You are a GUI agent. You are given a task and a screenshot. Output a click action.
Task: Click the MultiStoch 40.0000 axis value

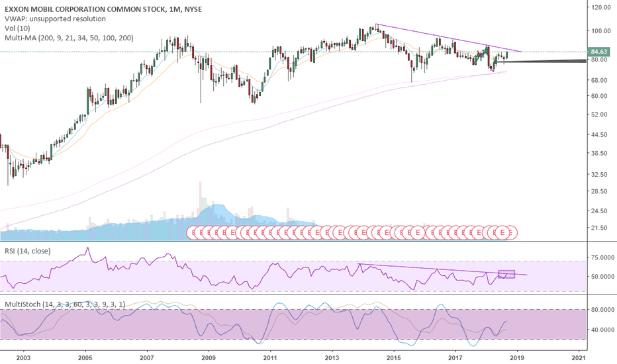click(603, 330)
